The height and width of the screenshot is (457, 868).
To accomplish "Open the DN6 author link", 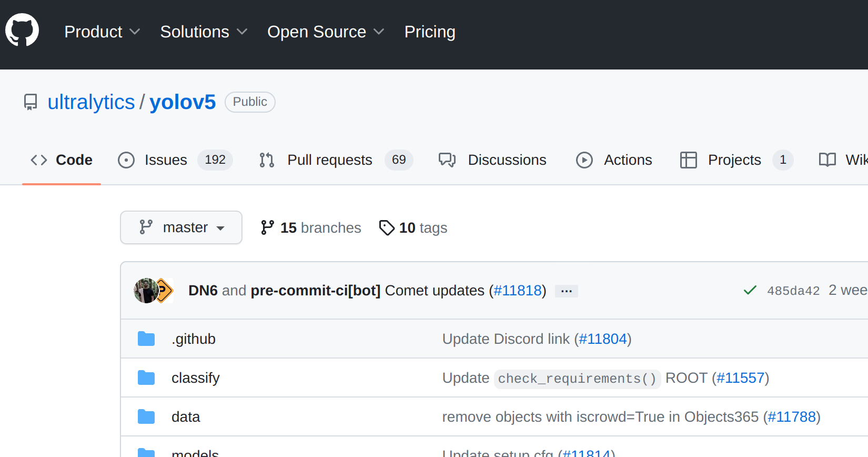I will pos(203,291).
